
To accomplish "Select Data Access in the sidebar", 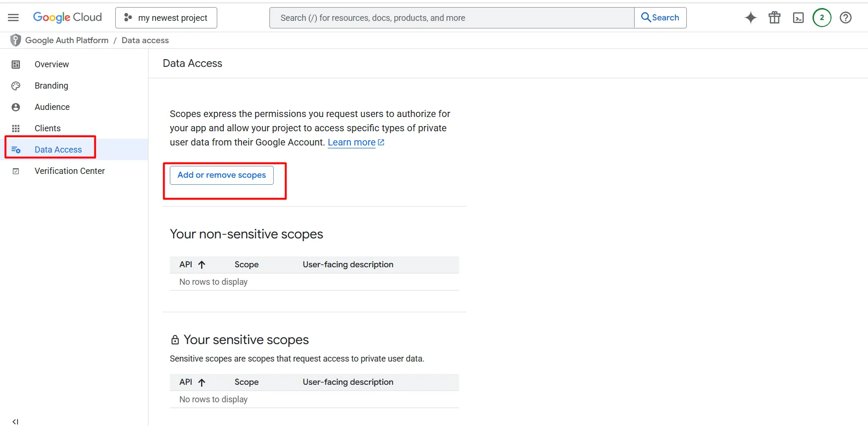I will tap(74, 150).
